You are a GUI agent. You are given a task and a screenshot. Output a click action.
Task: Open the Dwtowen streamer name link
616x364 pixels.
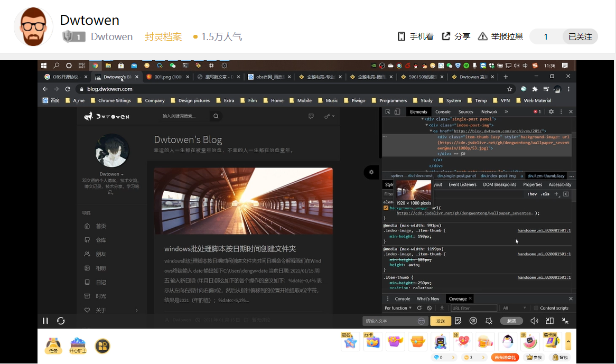pos(111,37)
